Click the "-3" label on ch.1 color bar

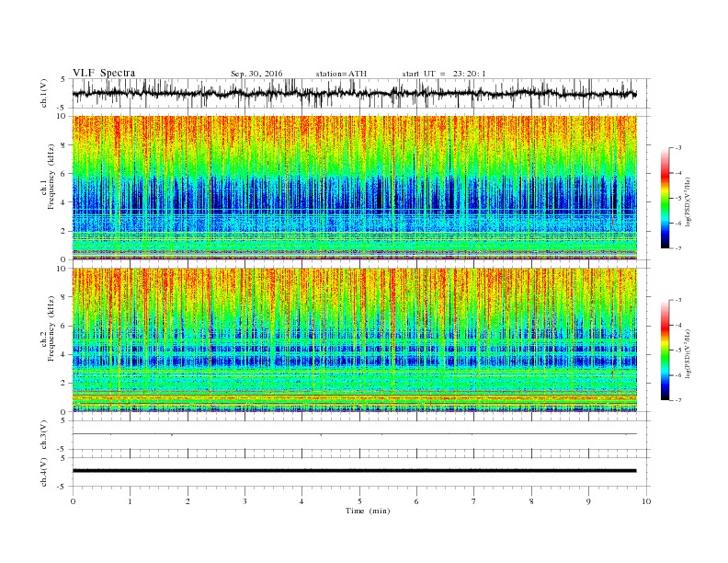click(x=678, y=148)
